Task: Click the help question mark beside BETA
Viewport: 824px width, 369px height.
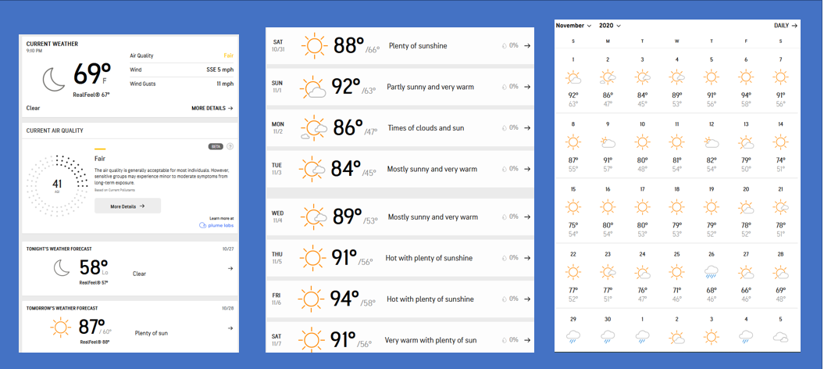Action: pos(230,146)
